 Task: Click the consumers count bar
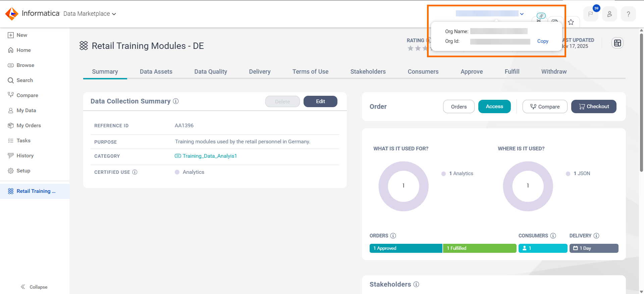(x=543, y=248)
